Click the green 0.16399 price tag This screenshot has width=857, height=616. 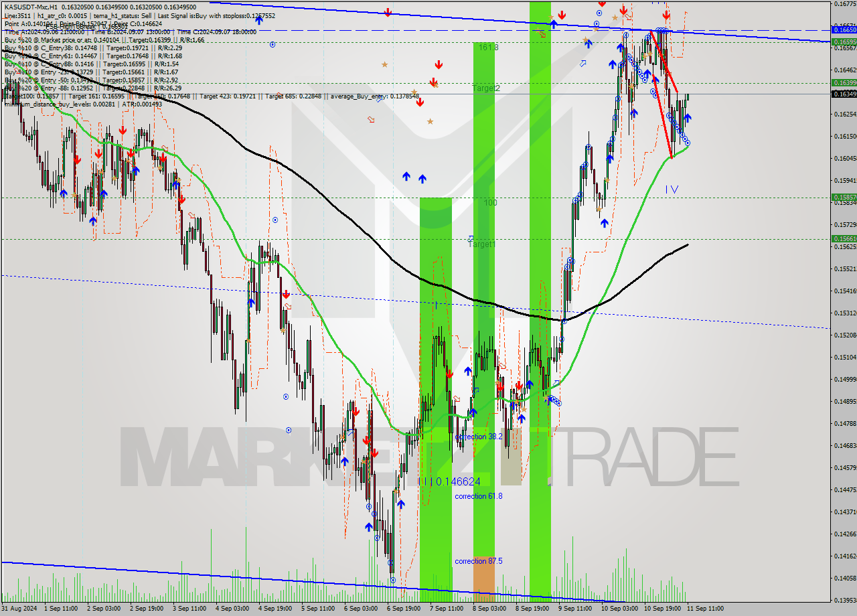[844, 82]
